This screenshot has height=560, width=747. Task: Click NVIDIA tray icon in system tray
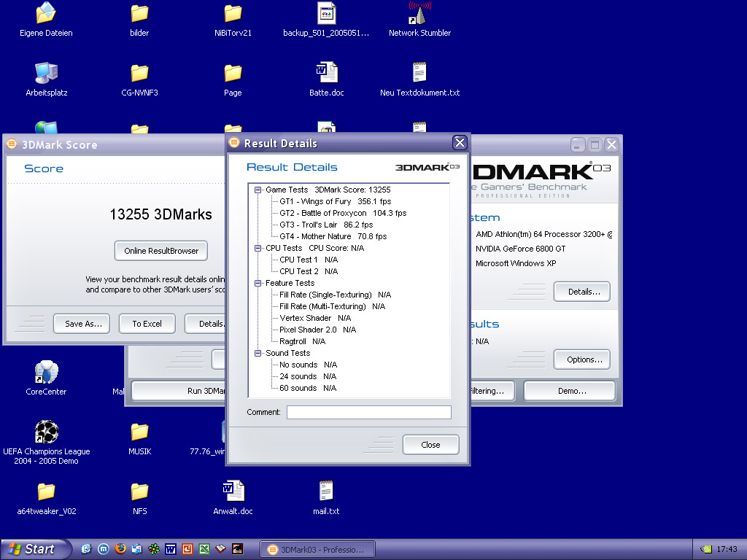(x=705, y=550)
